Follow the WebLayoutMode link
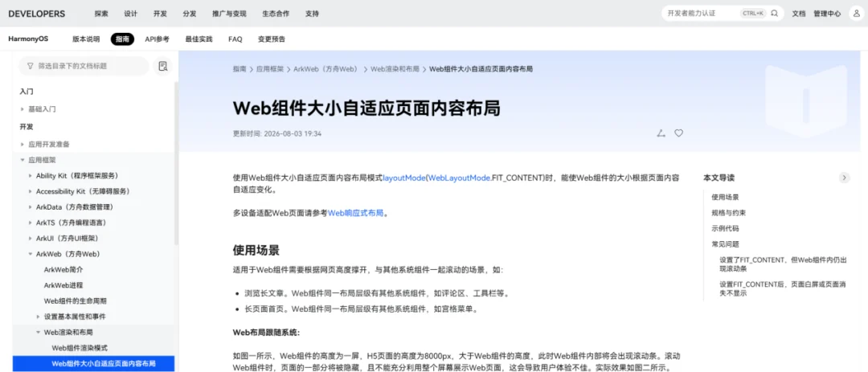This screenshot has height=372, width=868. (x=459, y=178)
